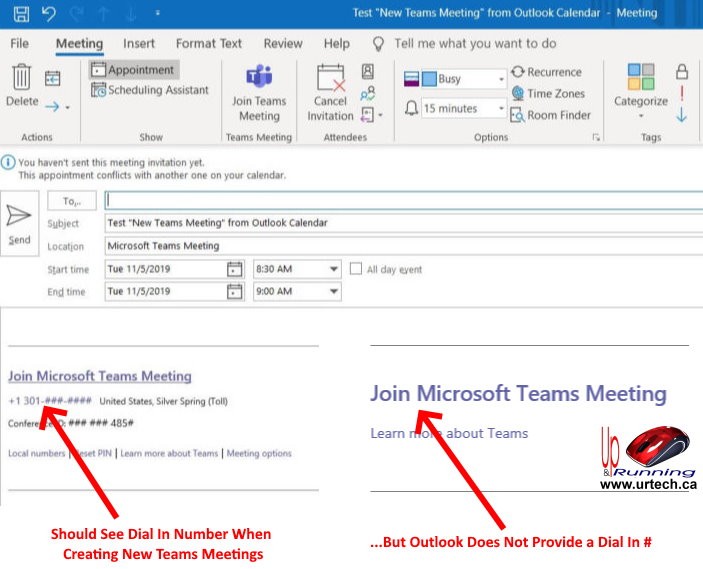Switch to the Insert tab

[x=139, y=43]
